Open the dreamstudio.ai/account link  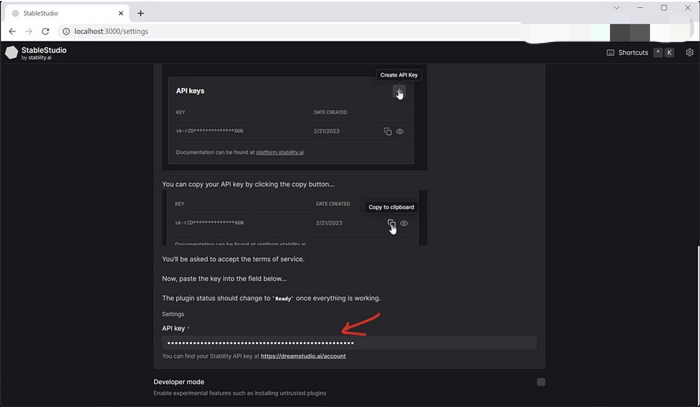click(303, 356)
